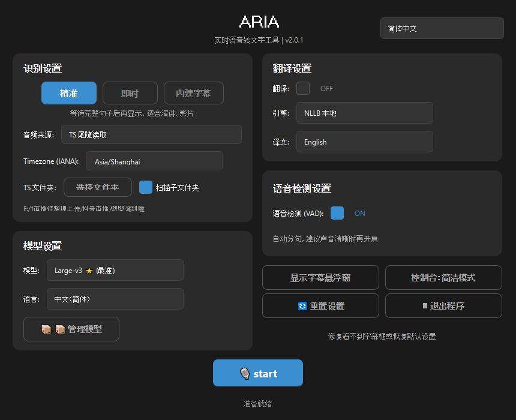Toggle the 语音检测 (VAD) switch
The width and height of the screenshot is (516, 420).
(x=337, y=213)
